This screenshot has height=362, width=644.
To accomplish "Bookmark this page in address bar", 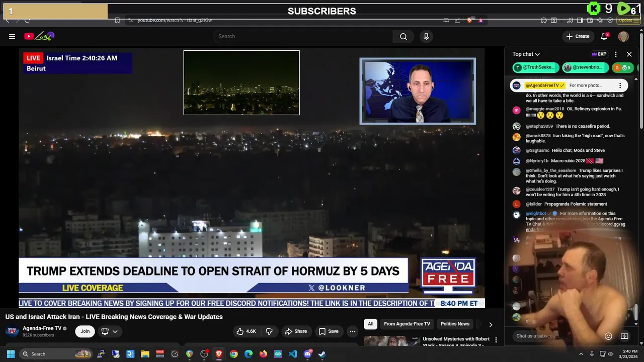I will tap(117, 20).
